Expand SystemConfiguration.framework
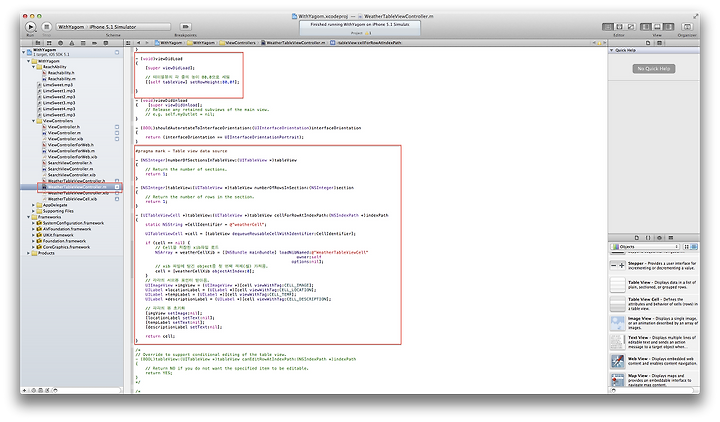This screenshot has width=720, height=422. pos(34,223)
